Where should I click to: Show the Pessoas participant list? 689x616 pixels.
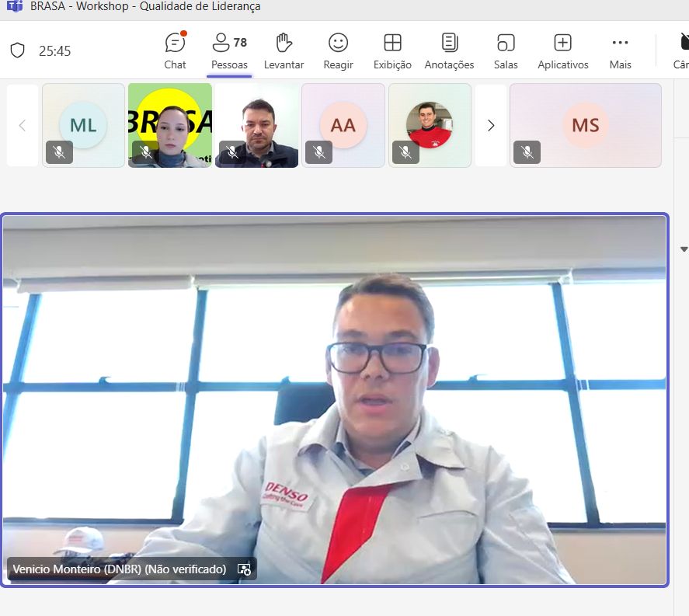pyautogui.click(x=229, y=50)
